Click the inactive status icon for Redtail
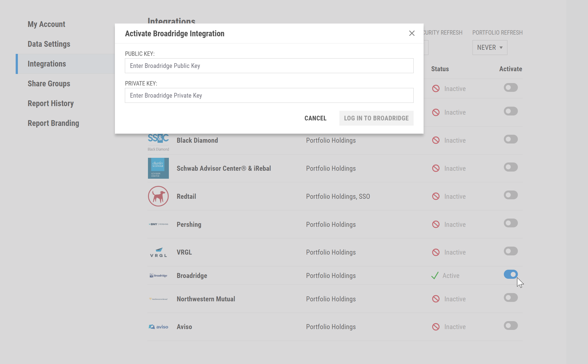Viewport: 588px width, 364px height. [436, 196]
